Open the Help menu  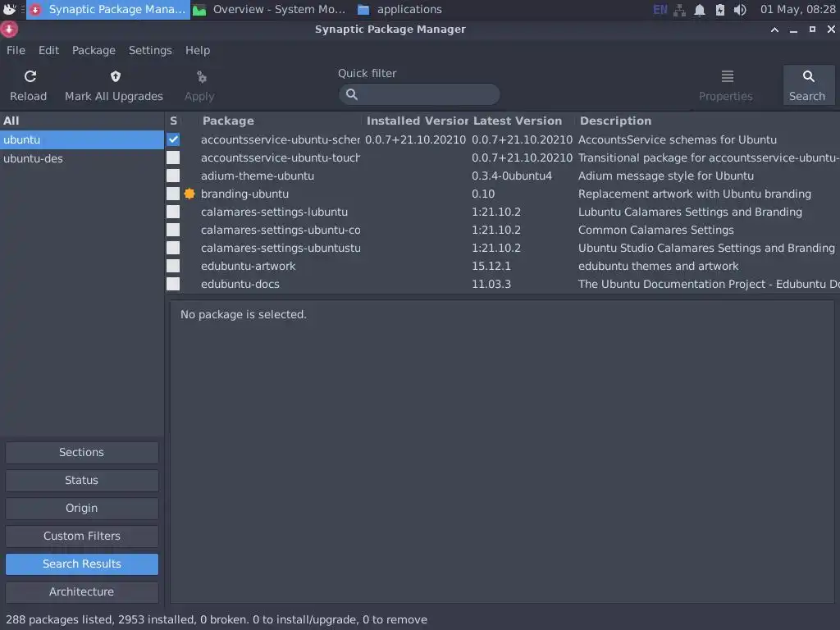(x=198, y=50)
